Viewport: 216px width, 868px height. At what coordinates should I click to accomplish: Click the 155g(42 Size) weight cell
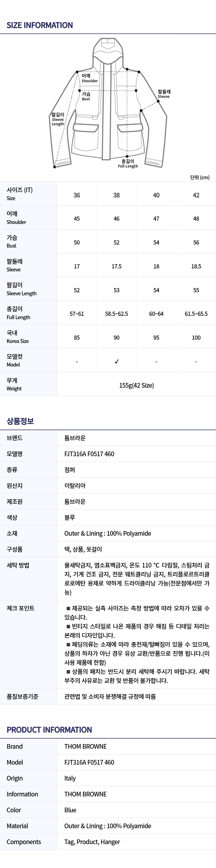(137, 385)
